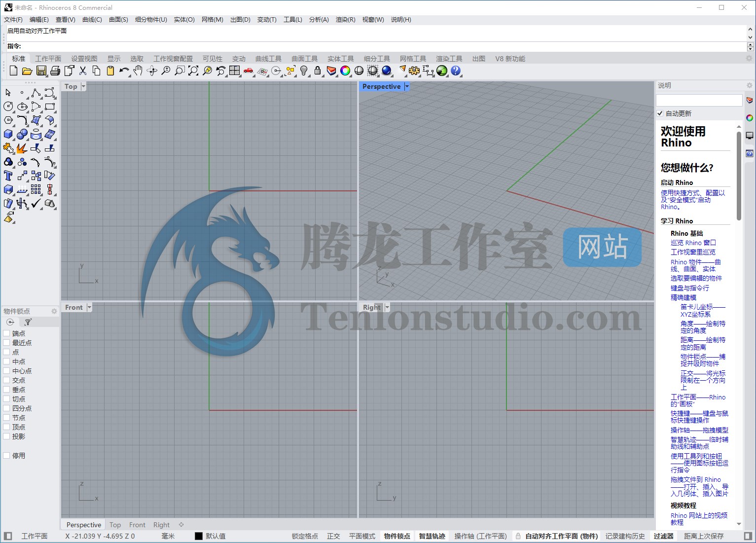756x543 pixels.
Task: Open the 渲染(R) menu
Action: [x=345, y=20]
